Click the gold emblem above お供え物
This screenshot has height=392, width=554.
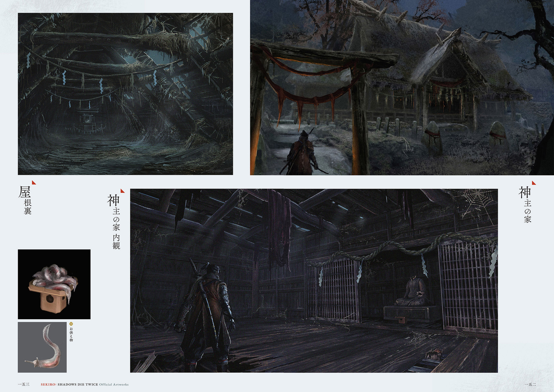tap(71, 324)
